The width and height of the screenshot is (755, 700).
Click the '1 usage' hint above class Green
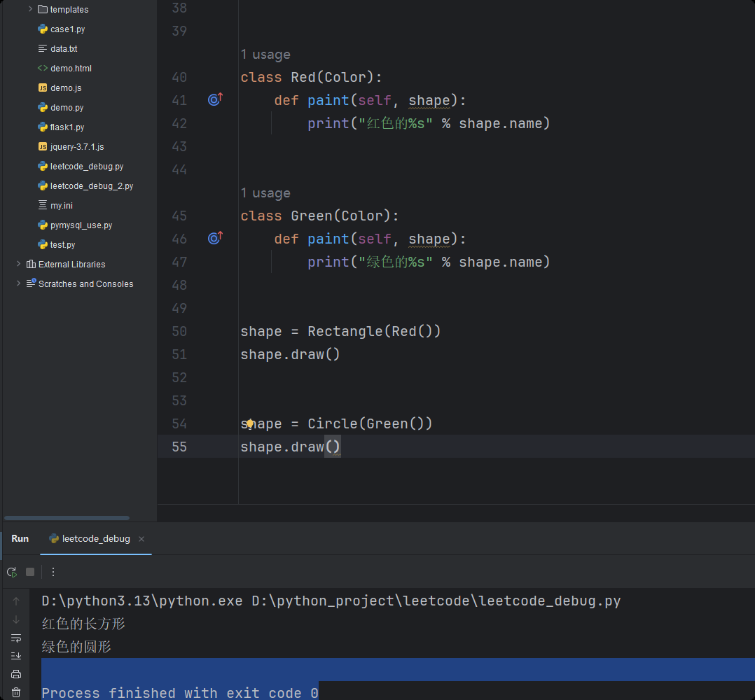[265, 193]
